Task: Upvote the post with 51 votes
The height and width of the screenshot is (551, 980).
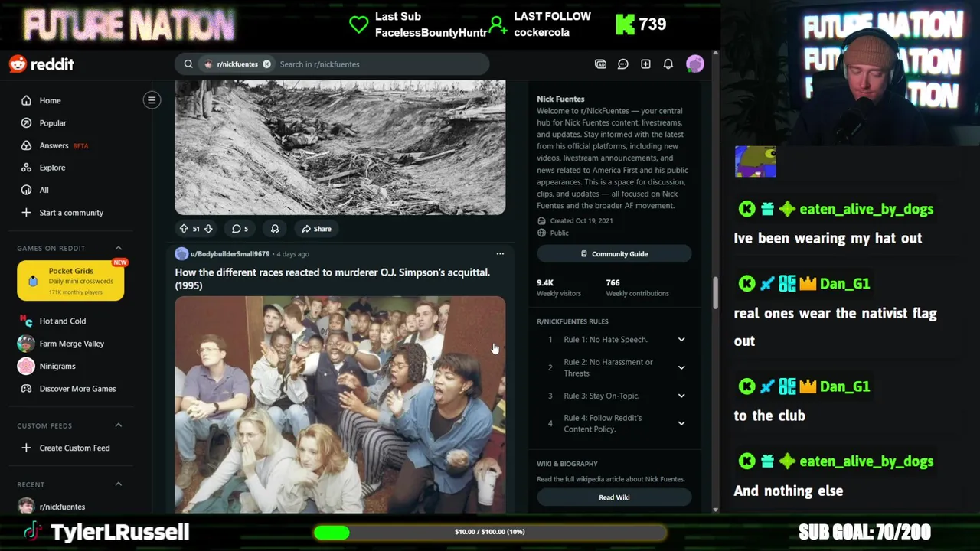Action: click(x=184, y=229)
